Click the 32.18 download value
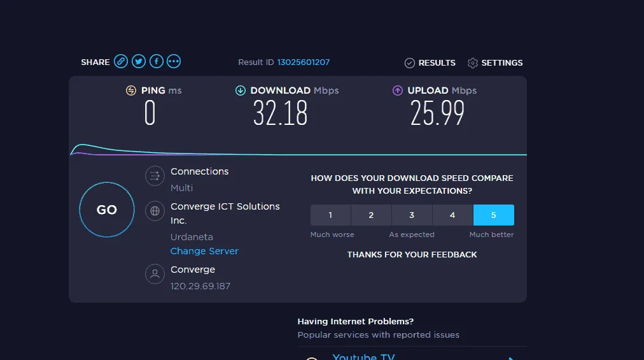Viewport: 644px width, 360px height. (280, 113)
